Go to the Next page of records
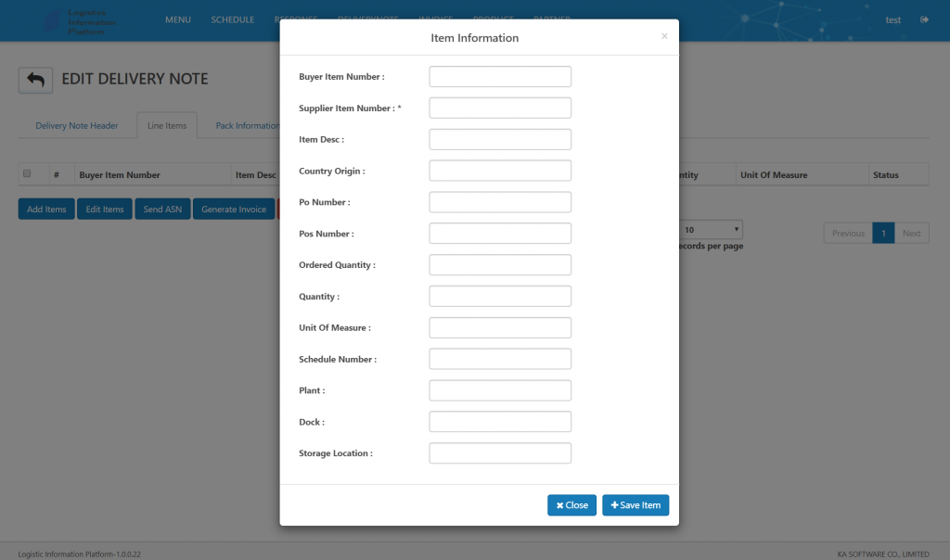Viewport: 950px width, 560px height. [x=911, y=233]
